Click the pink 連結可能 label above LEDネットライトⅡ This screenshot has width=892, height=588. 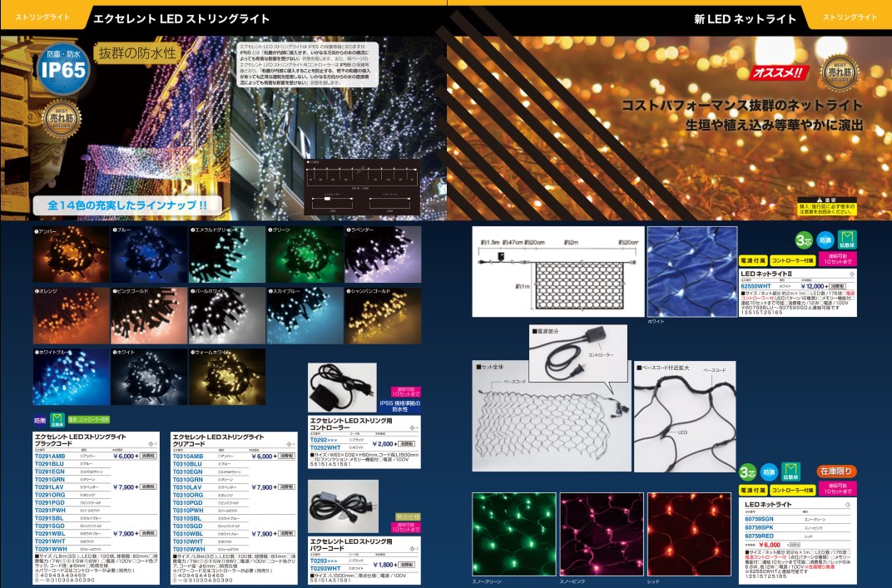pyautogui.click(x=837, y=259)
